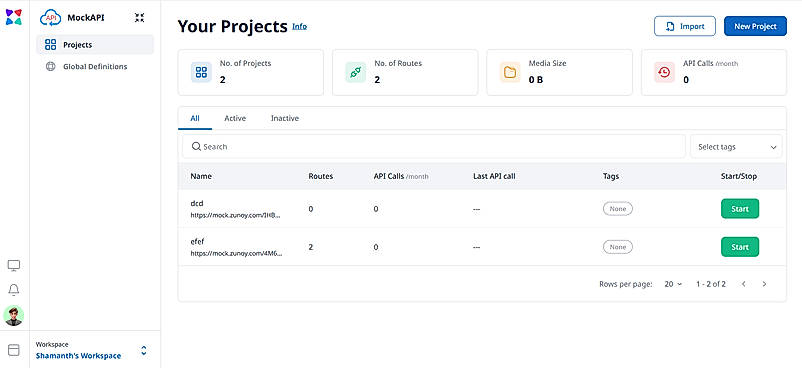Click the Zunoy logo icon
802x368 pixels.
click(14, 17)
